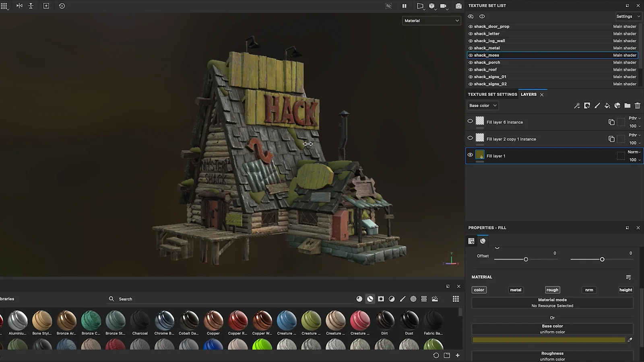
Task: Open the Base color channel dropdown
Action: pyautogui.click(x=482, y=105)
